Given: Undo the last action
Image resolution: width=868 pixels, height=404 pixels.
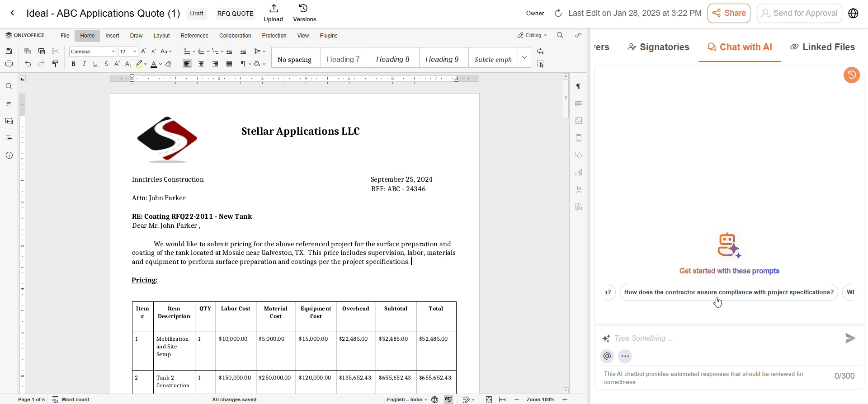Looking at the screenshot, I should (28, 64).
